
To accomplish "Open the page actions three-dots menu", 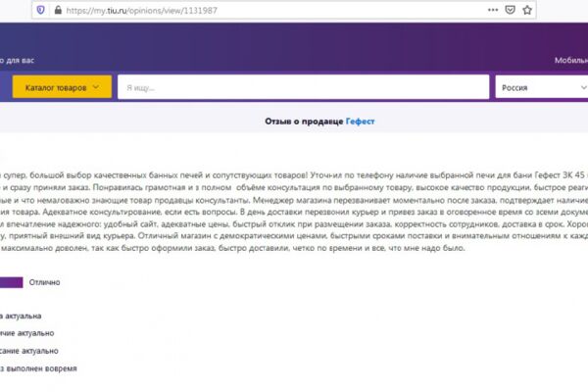I will click(493, 10).
